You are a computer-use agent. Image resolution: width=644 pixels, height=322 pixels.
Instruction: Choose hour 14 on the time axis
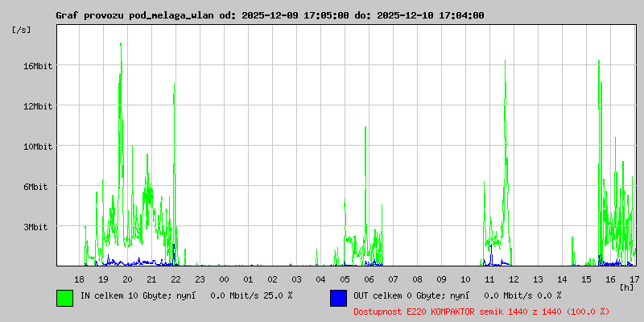click(x=562, y=279)
